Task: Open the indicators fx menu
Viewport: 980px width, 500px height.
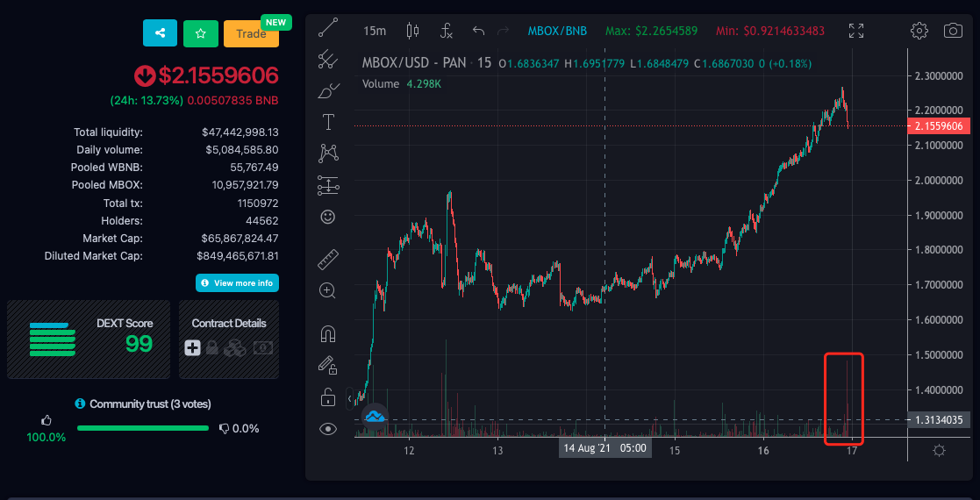Action: [447, 31]
